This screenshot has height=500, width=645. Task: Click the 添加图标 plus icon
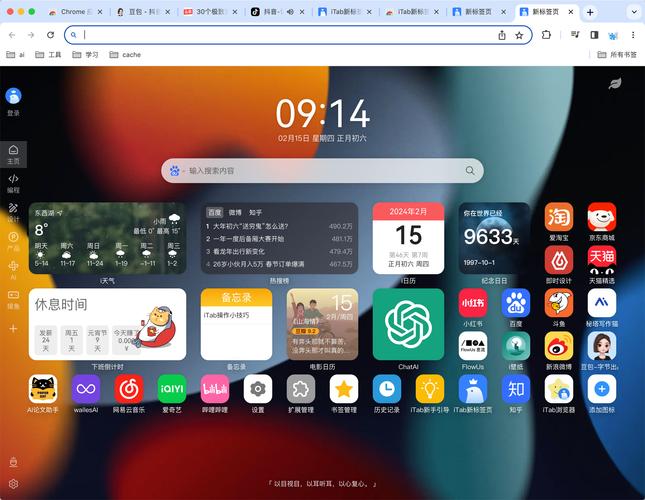(x=602, y=389)
